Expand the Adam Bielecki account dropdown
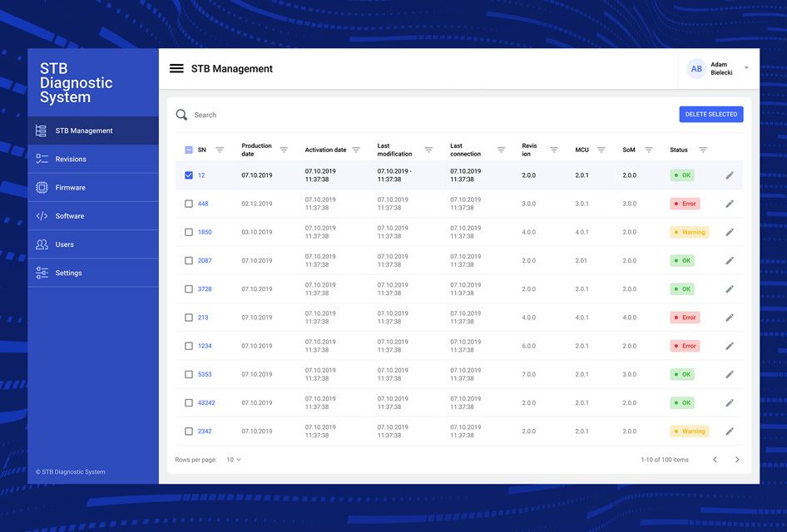 coord(746,68)
